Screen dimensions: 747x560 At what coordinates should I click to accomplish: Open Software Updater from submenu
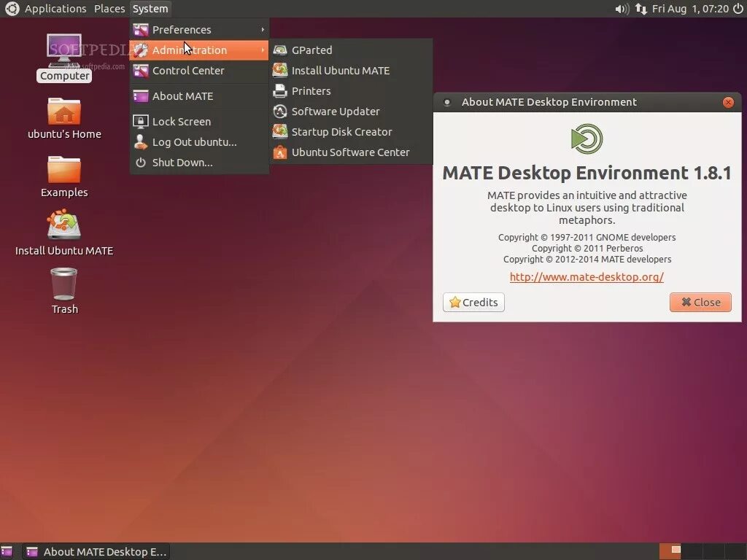pos(351,112)
